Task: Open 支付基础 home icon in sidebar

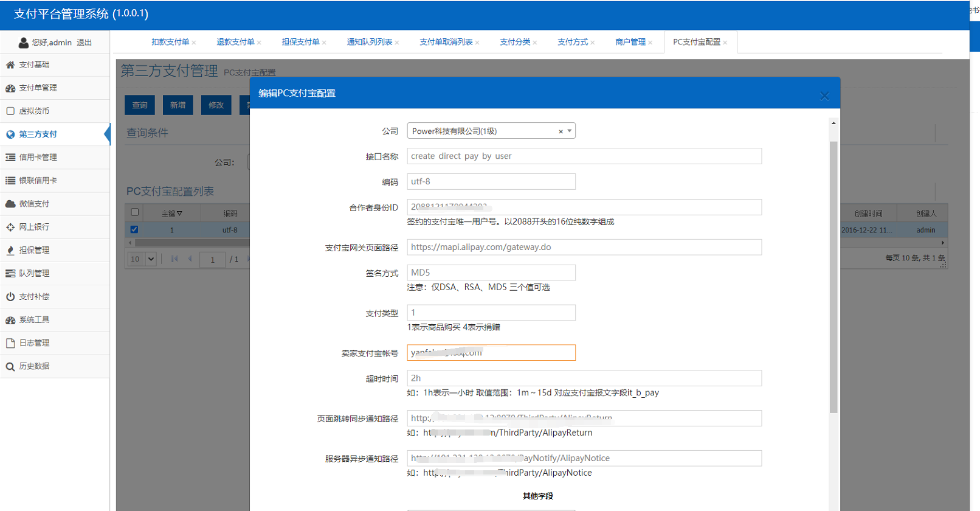Action: click(x=10, y=64)
